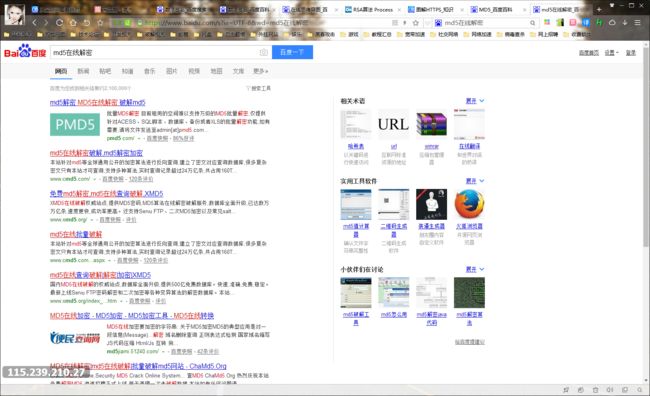Click the green H extension icon
Screen dimensions: 650x396
point(599,23)
